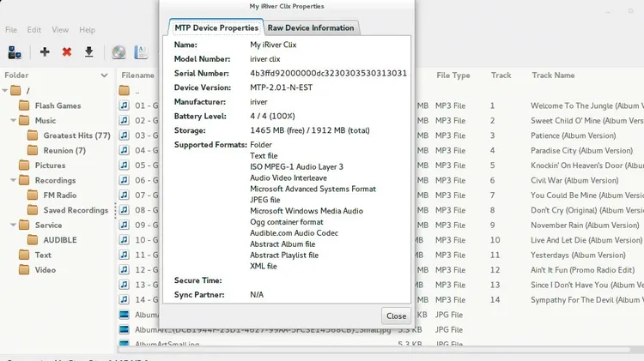Select the Pictures folder icon
Image resolution: width=644 pixels, height=361 pixels.
pos(24,165)
